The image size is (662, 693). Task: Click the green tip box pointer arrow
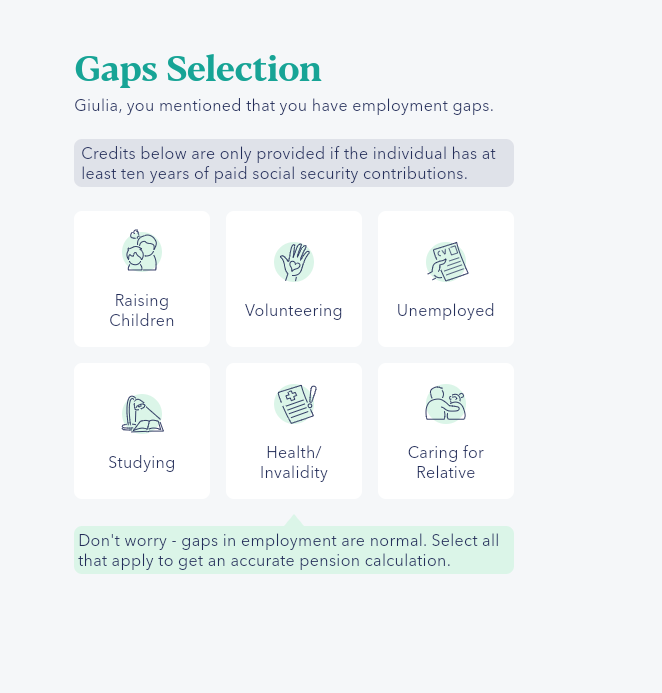coord(293,520)
